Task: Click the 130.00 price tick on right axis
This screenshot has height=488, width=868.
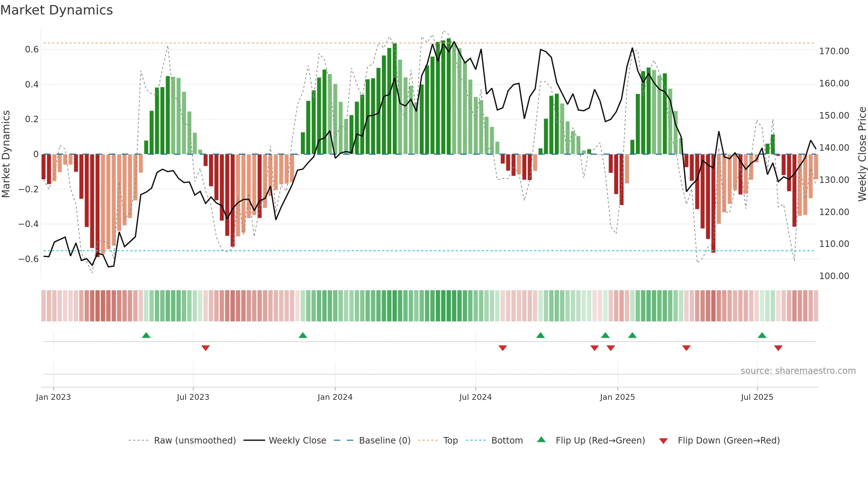Action: [x=834, y=180]
